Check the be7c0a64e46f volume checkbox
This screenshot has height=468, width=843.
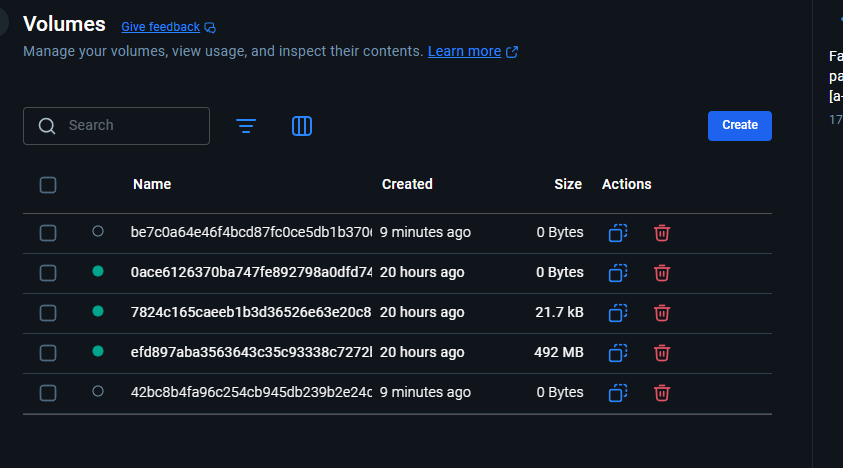(48, 233)
